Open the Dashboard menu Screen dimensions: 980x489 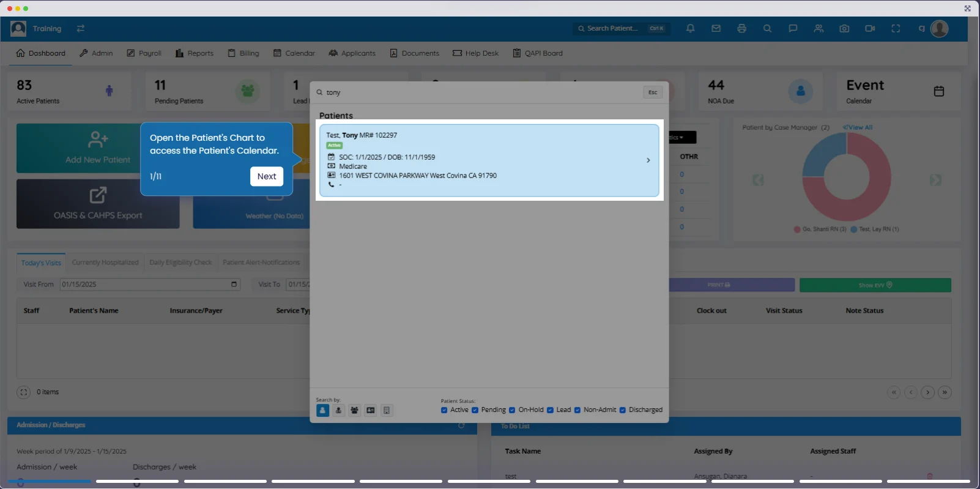click(x=40, y=53)
